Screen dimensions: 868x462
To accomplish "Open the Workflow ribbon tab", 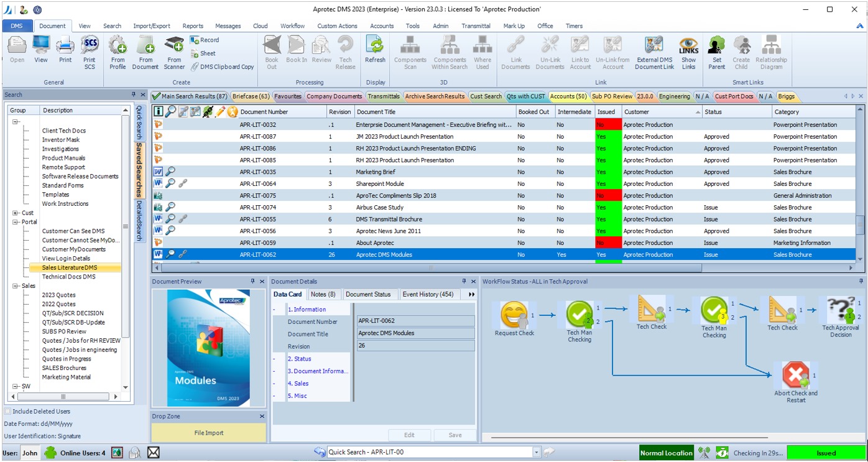I will [x=292, y=26].
